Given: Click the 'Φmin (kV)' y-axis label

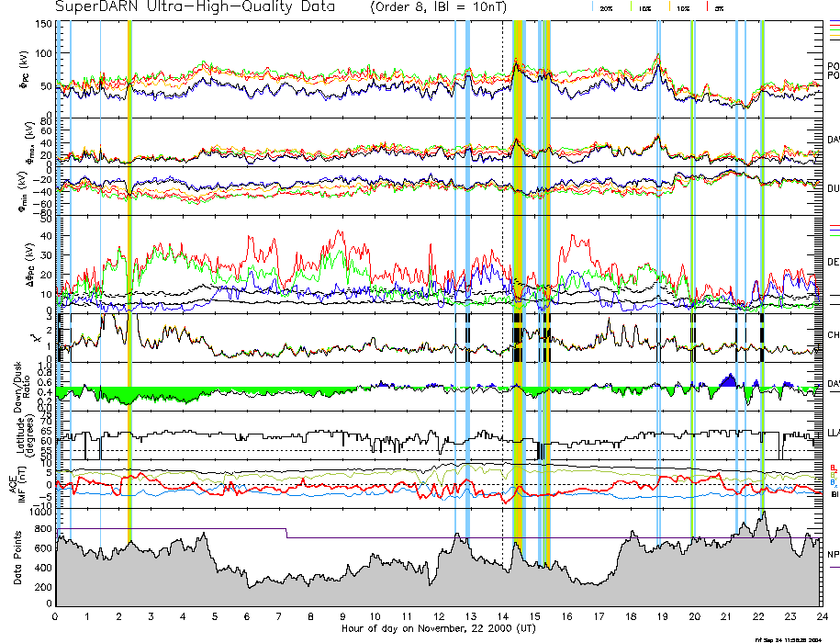Looking at the screenshot, I should click(x=24, y=191).
